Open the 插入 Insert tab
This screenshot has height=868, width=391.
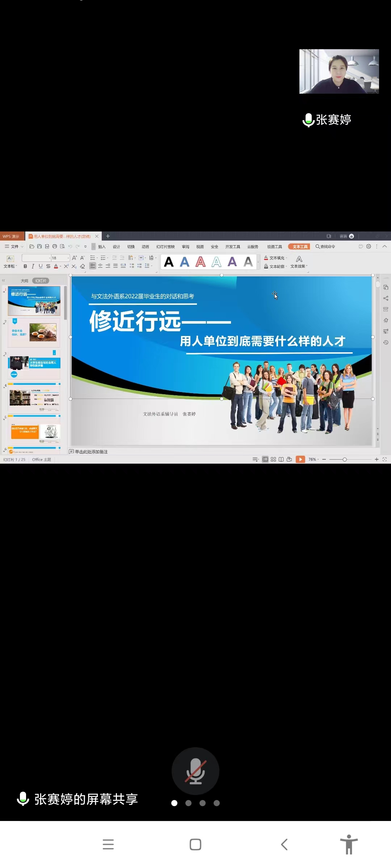[x=102, y=247]
